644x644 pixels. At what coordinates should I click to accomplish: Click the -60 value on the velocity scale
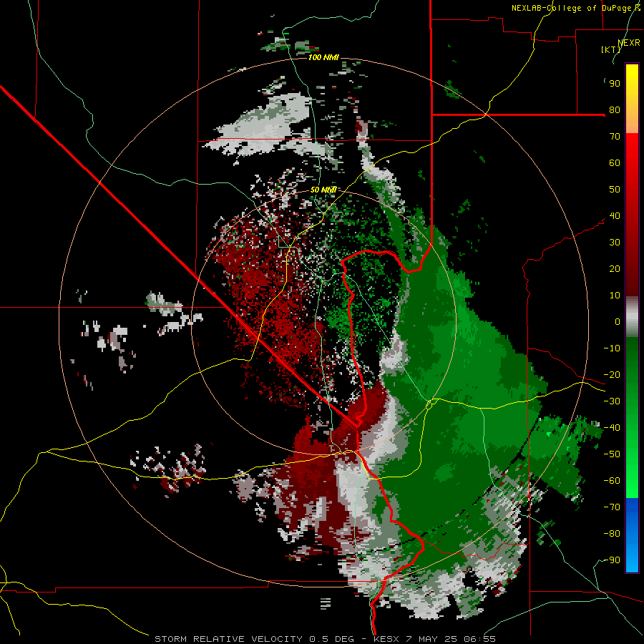coord(612,481)
